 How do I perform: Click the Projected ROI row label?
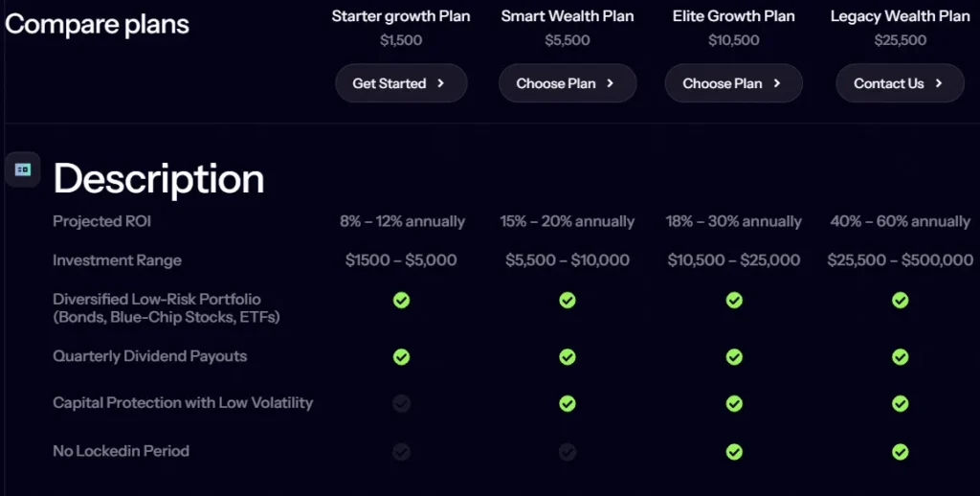[101, 221]
